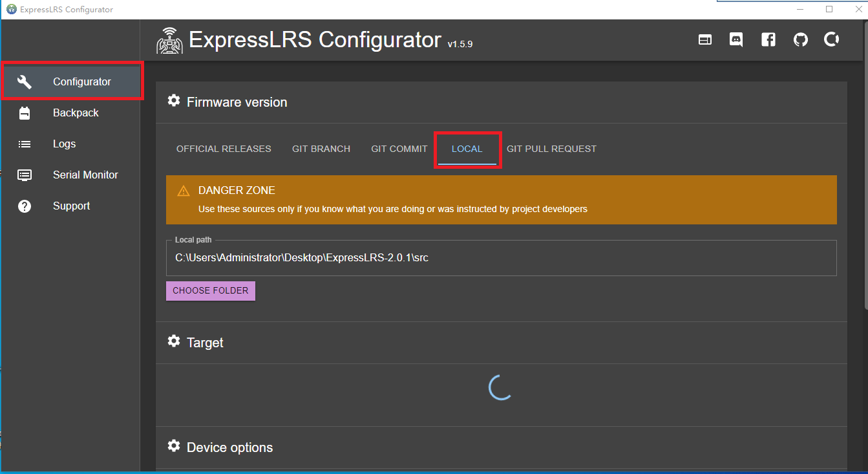Screen dimensions: 868x474
Task: Open the Logs page
Action: pyautogui.click(x=64, y=144)
